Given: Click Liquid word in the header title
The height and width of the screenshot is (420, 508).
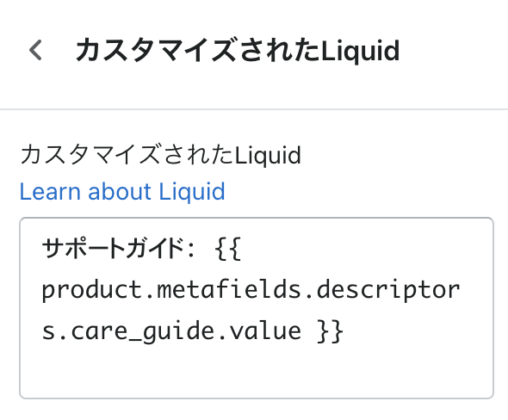Looking at the screenshot, I should pos(360,51).
